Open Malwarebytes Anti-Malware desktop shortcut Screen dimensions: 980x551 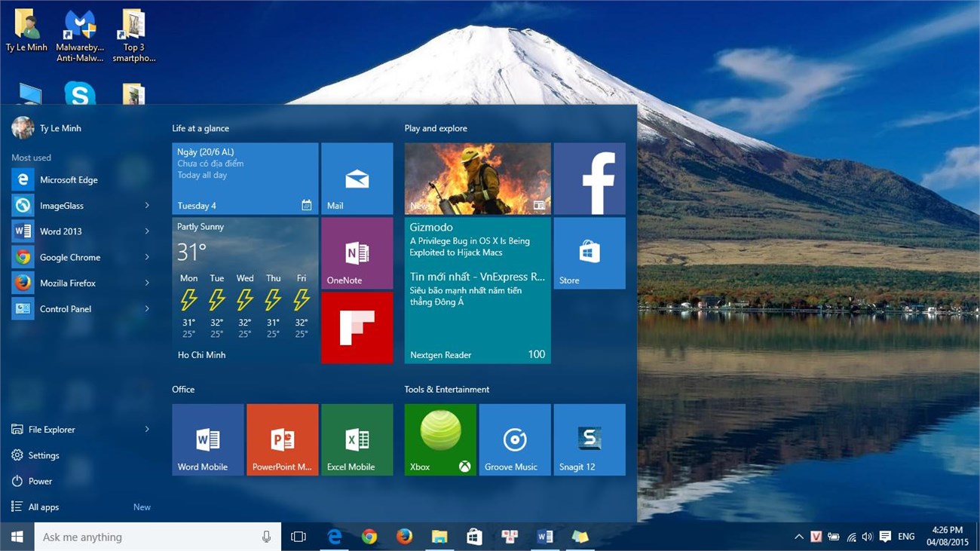click(x=80, y=36)
